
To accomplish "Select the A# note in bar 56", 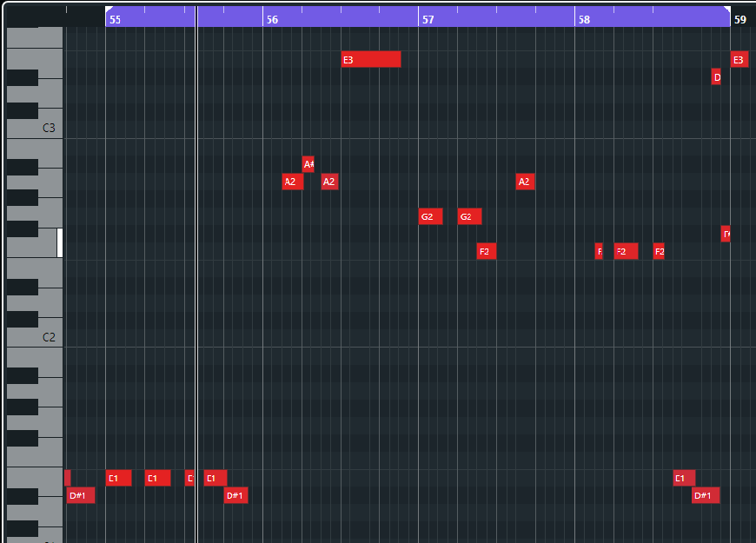I will click(x=308, y=164).
